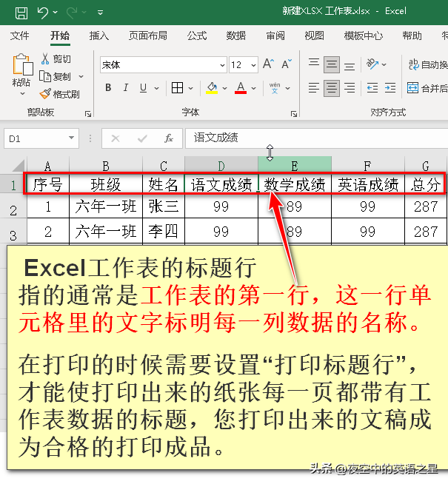Open the 剪贴板 group dialog launcher
This screenshot has height=484, width=448.
pyautogui.click(x=88, y=114)
